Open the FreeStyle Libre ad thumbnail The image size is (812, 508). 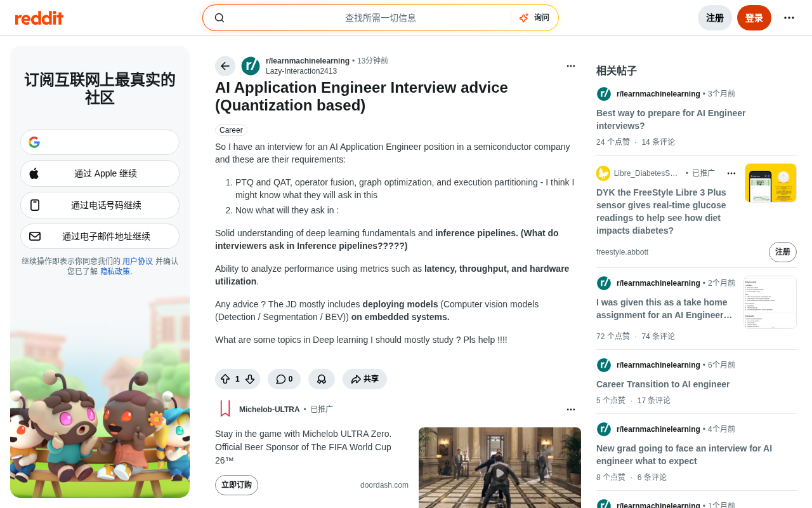[771, 183]
